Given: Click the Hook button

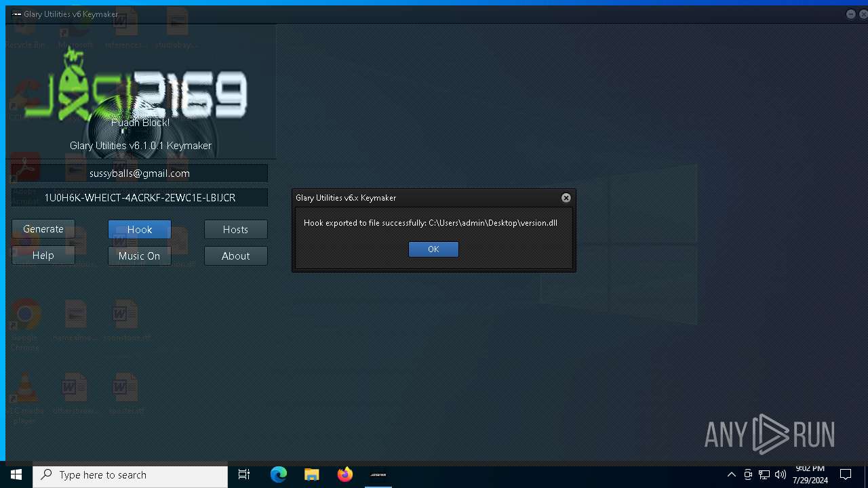Looking at the screenshot, I should [140, 230].
